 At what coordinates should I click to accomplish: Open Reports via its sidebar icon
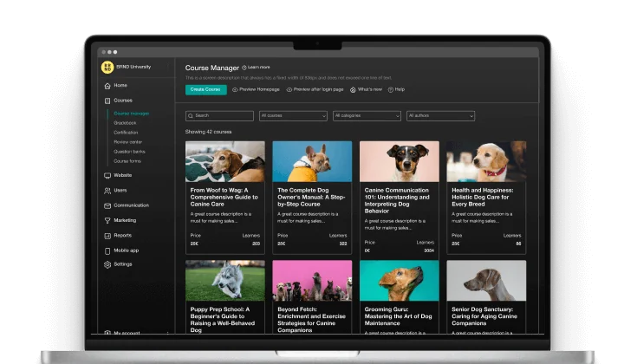coord(107,235)
